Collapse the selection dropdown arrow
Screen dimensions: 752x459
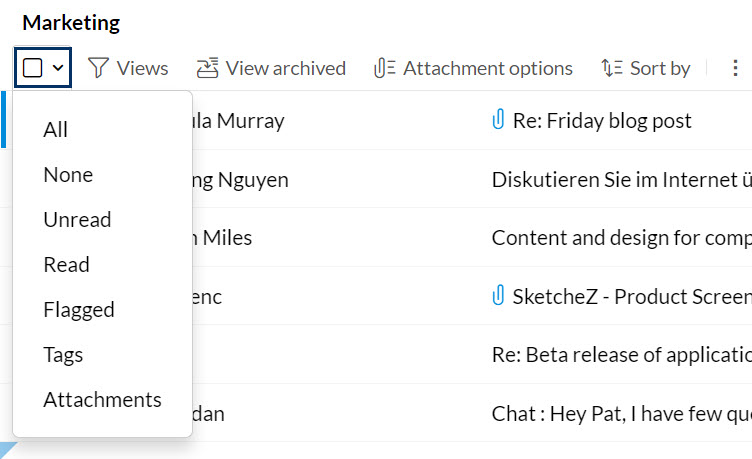click(x=58, y=68)
